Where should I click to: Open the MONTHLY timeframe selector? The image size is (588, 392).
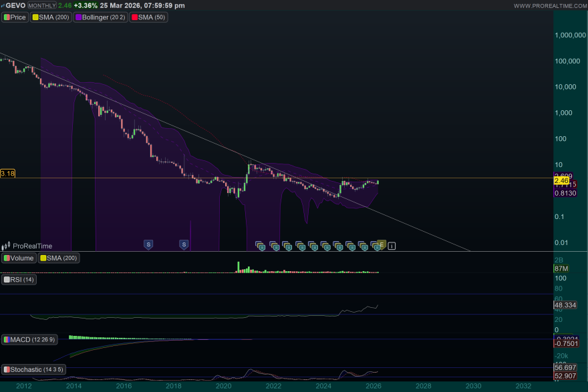coord(41,5)
